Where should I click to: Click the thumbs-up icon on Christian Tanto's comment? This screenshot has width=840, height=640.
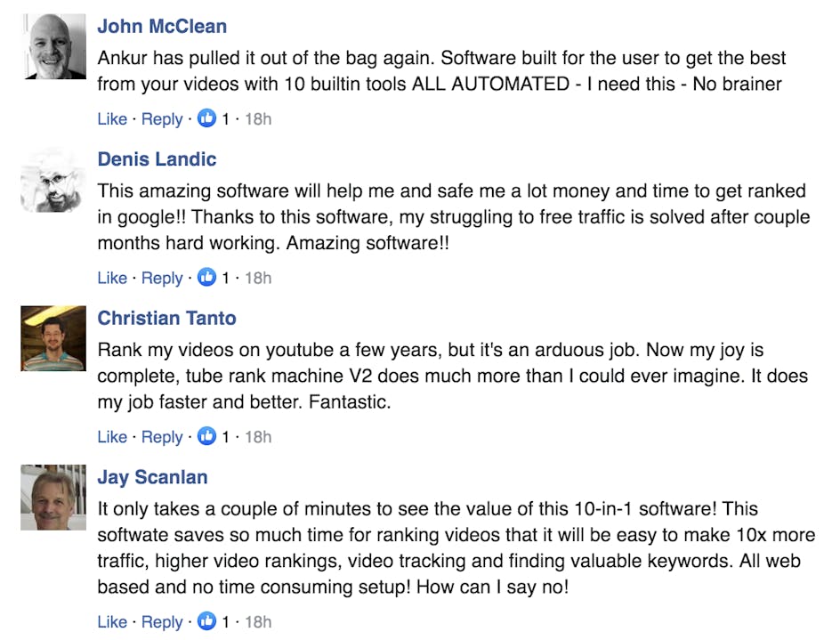[x=207, y=437]
